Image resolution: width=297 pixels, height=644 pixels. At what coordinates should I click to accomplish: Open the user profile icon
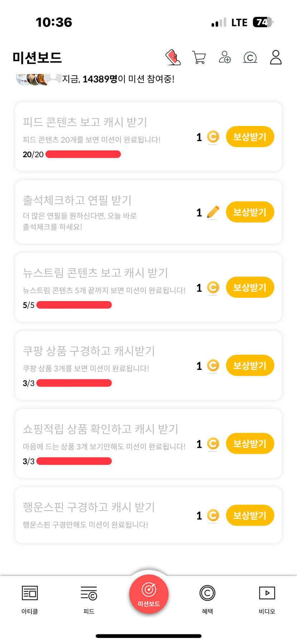point(276,57)
